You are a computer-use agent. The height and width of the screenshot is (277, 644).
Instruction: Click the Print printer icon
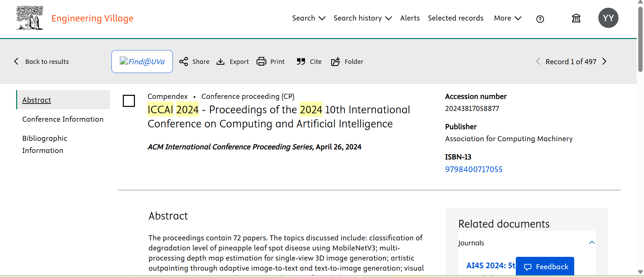(x=261, y=62)
